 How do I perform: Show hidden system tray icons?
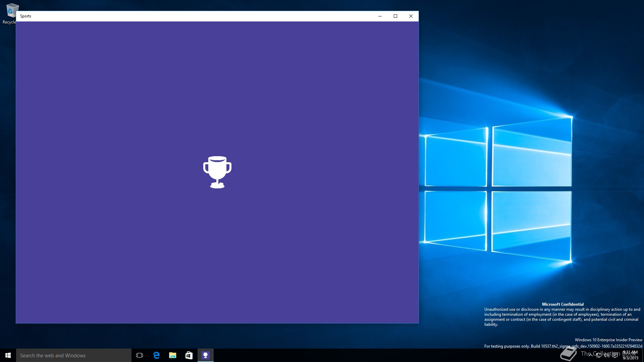[590, 355]
